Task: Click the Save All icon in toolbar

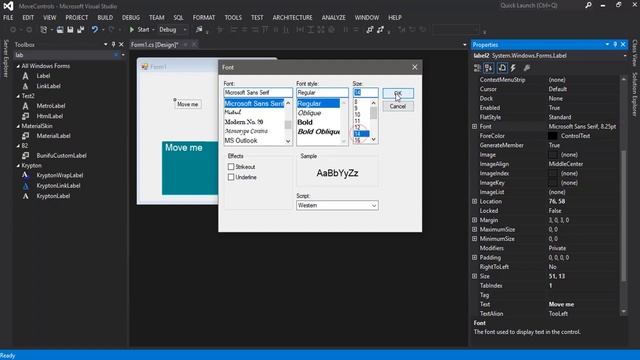Action: 80,29
